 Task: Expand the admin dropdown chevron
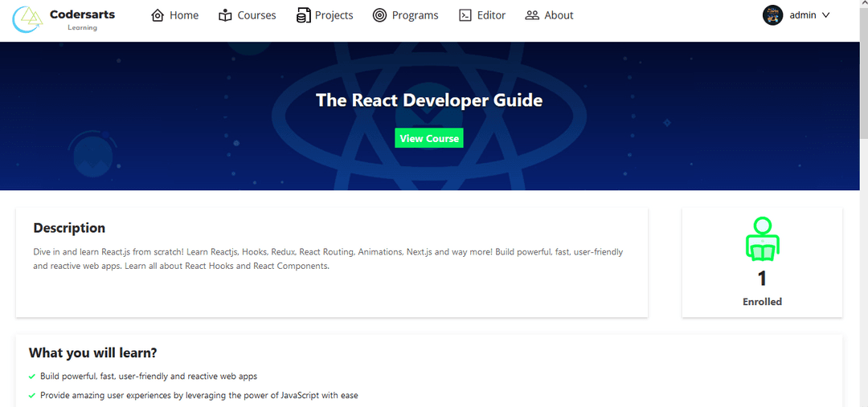pos(825,15)
